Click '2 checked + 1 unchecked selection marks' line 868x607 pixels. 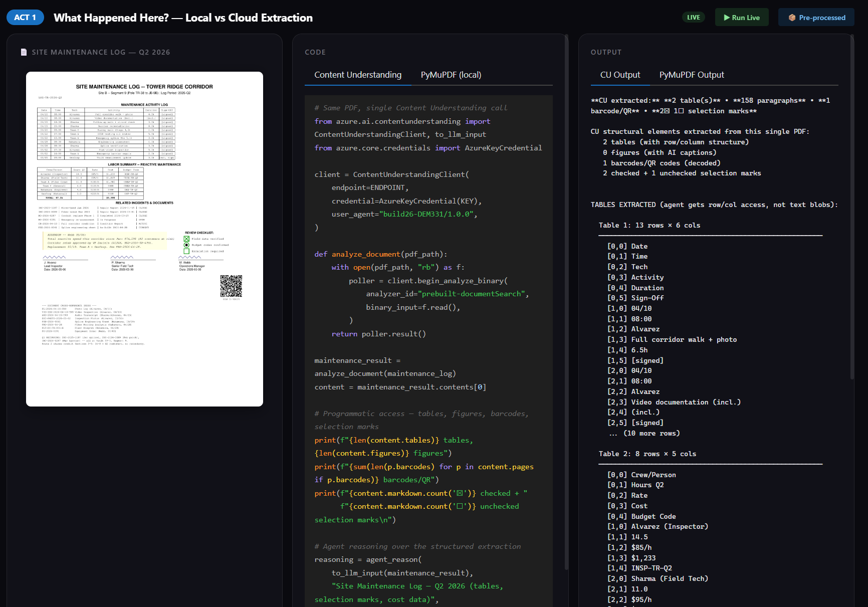click(682, 173)
